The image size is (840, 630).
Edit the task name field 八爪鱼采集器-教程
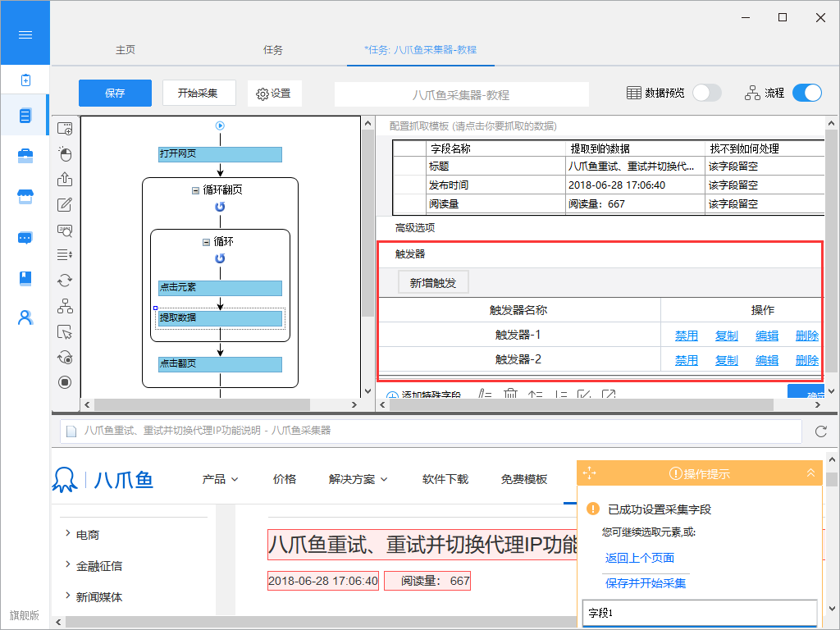tap(461, 94)
